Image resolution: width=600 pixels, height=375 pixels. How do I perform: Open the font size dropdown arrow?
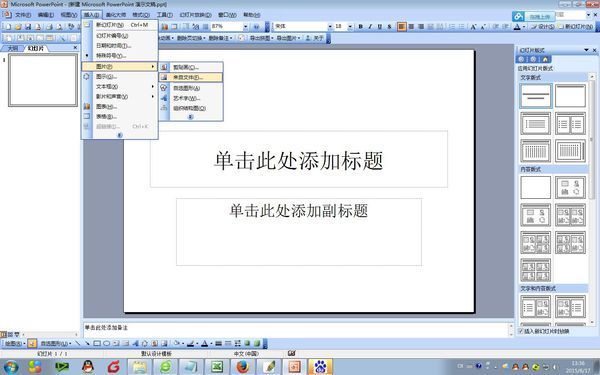(x=350, y=26)
